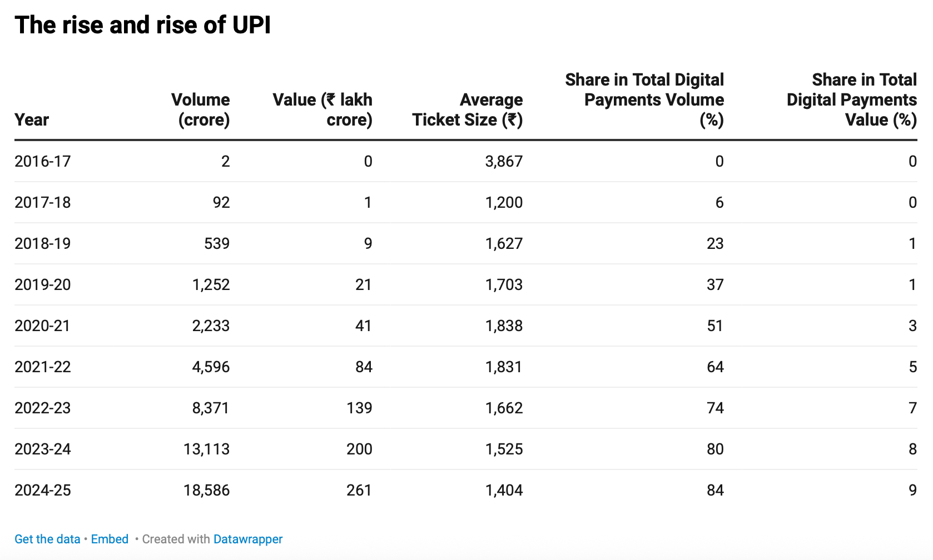This screenshot has height=560, width=933.
Task: Open the Embed link
Action: (x=110, y=539)
